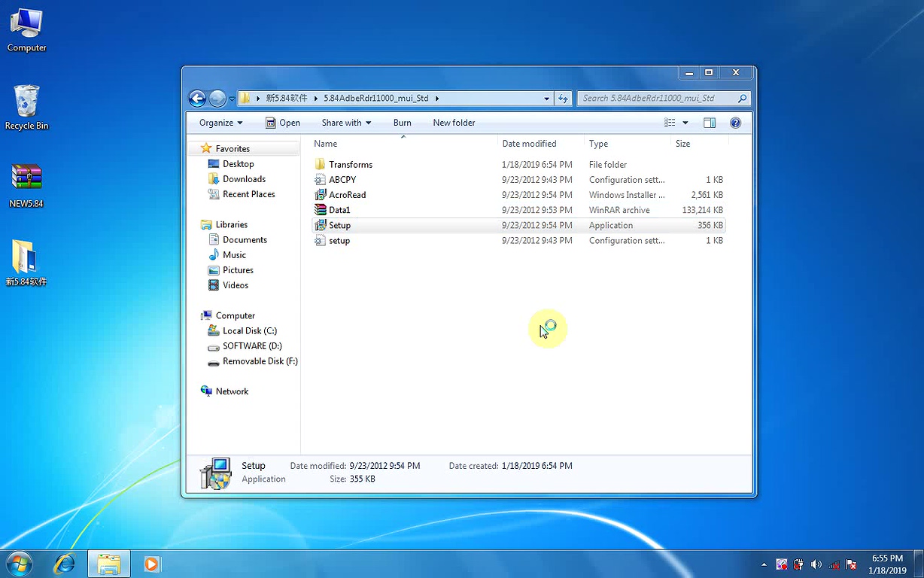
Task: Open Pictures library
Action: point(238,270)
